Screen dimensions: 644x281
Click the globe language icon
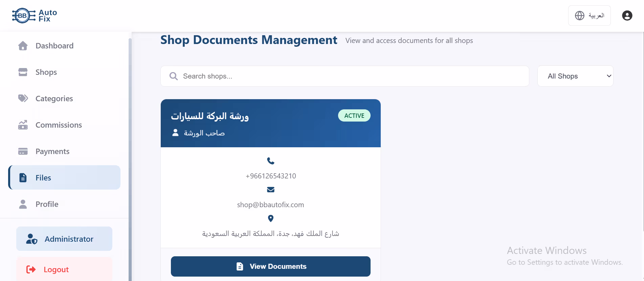pos(580,16)
